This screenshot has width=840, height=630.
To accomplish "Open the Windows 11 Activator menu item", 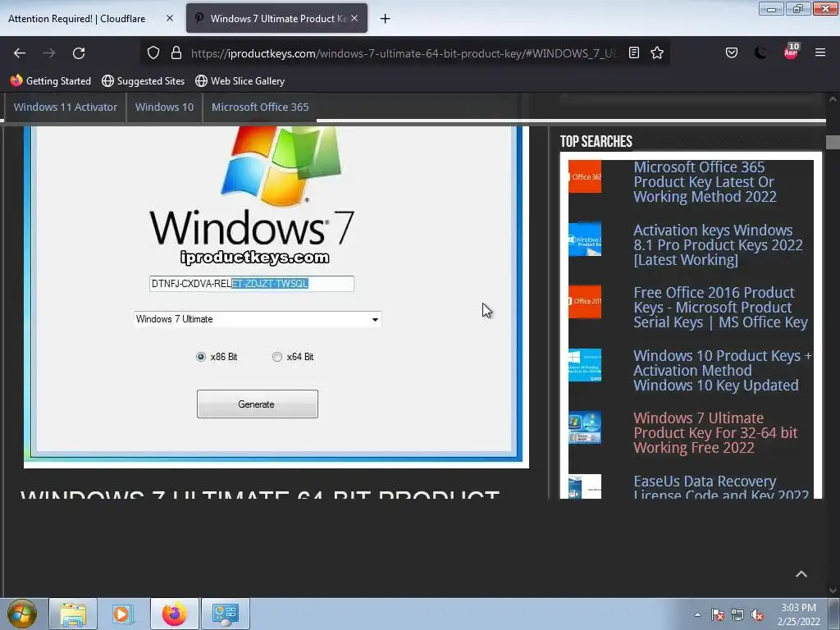I will [66, 107].
